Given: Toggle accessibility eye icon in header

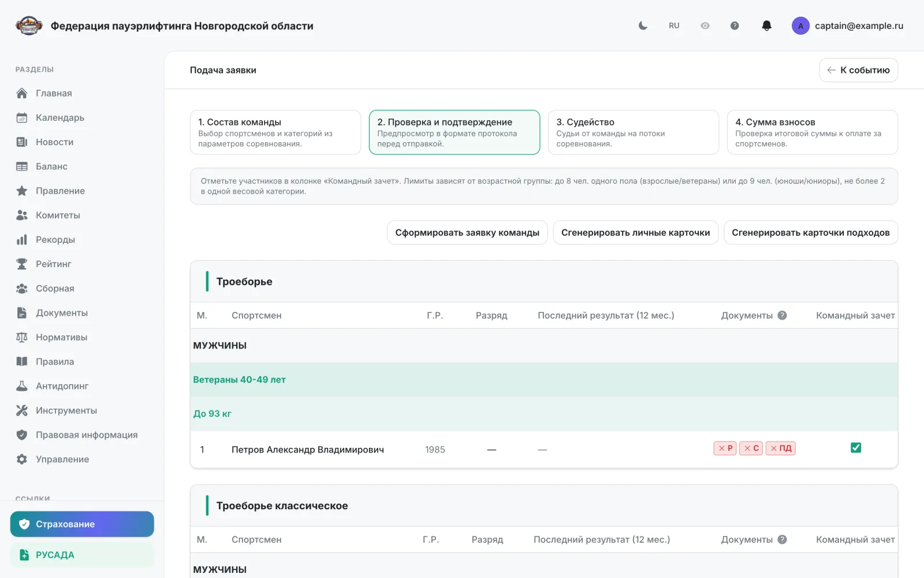Looking at the screenshot, I should click(705, 25).
